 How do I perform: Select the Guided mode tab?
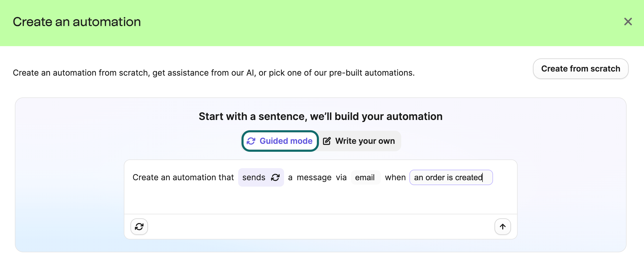(x=280, y=141)
